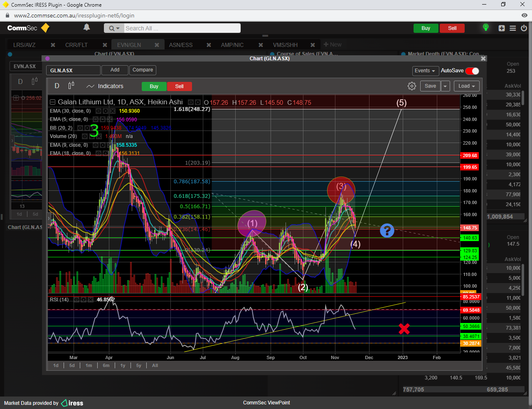Viewport: 532px width, 409px height.
Task: Remove the EMA (30, close, 0) indicator
Action: pos(113,111)
